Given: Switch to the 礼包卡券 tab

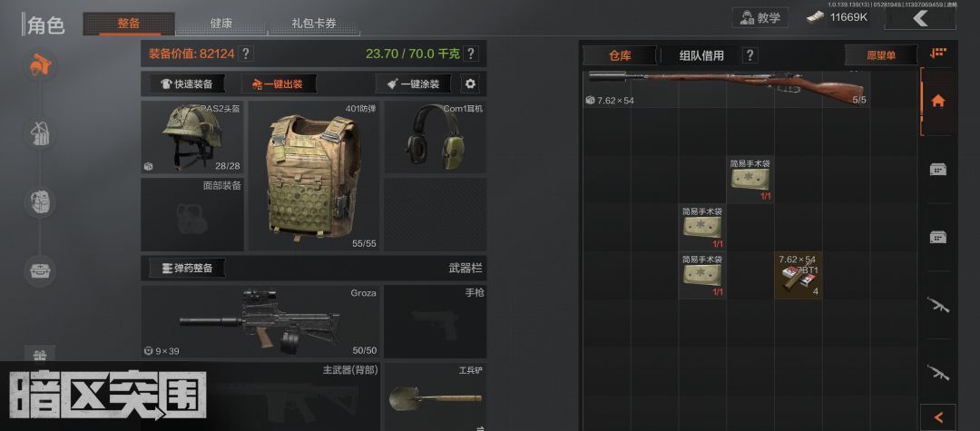Looking at the screenshot, I should coord(314,24).
